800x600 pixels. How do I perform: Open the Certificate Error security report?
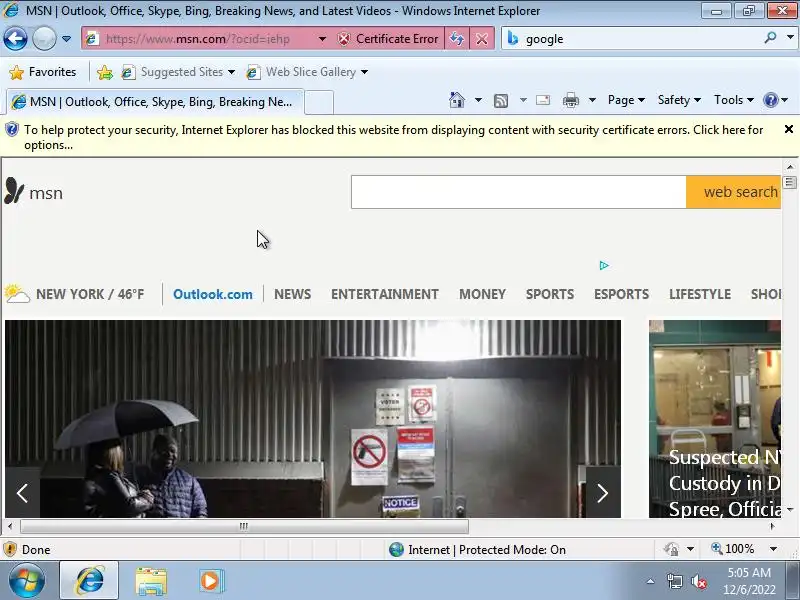point(388,39)
